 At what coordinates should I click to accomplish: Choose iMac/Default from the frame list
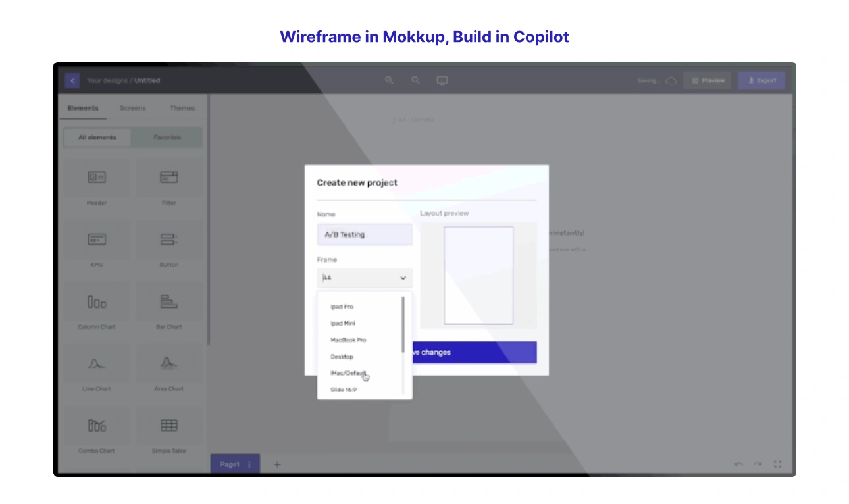(348, 373)
